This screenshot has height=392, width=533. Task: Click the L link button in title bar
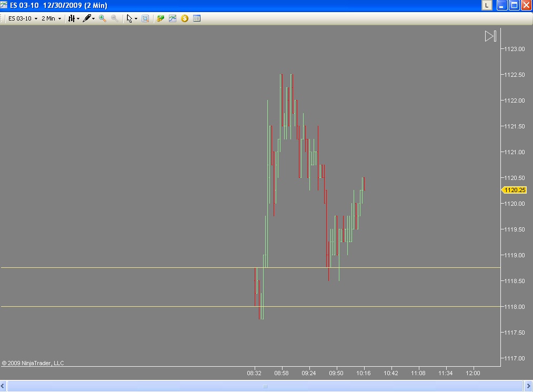coord(487,5)
